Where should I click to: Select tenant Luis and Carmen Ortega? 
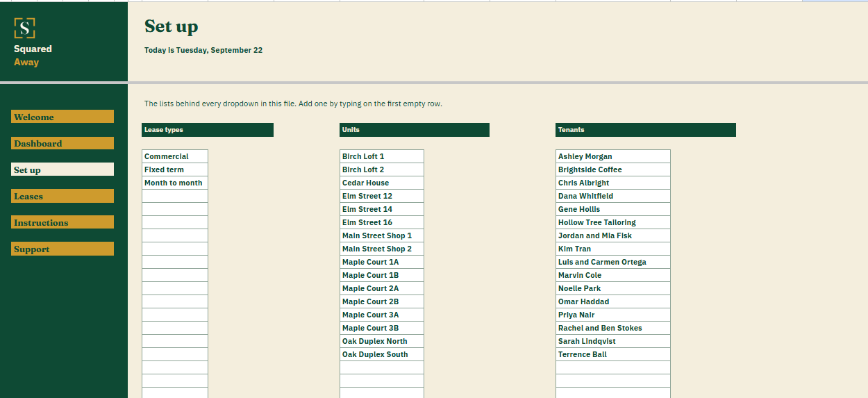pos(613,262)
